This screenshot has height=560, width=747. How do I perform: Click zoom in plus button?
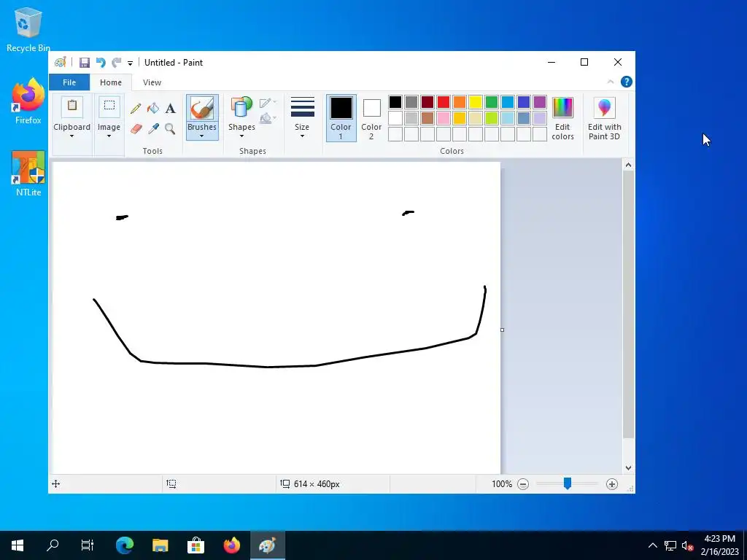tap(612, 484)
